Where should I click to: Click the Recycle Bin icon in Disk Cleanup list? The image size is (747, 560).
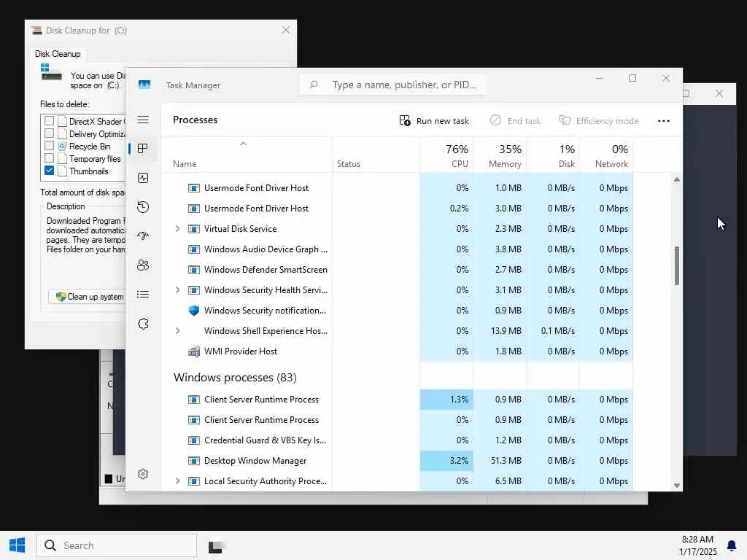click(62, 146)
